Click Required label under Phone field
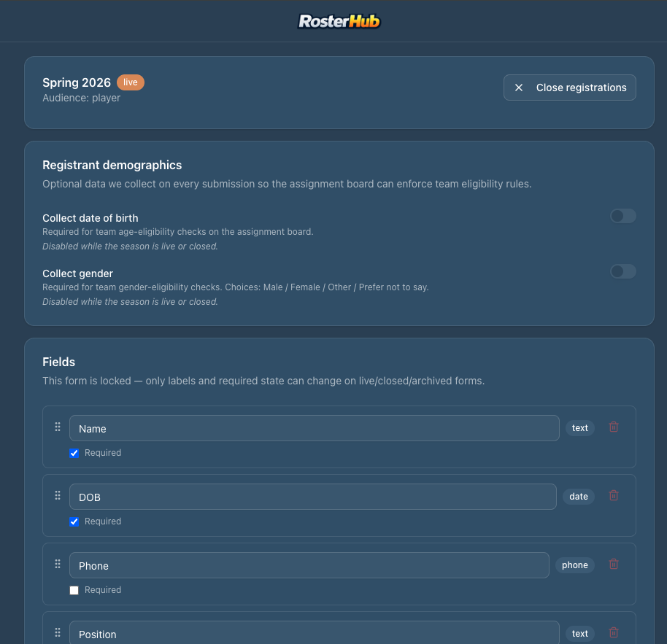Screen dimensions: 667x644 (103, 590)
